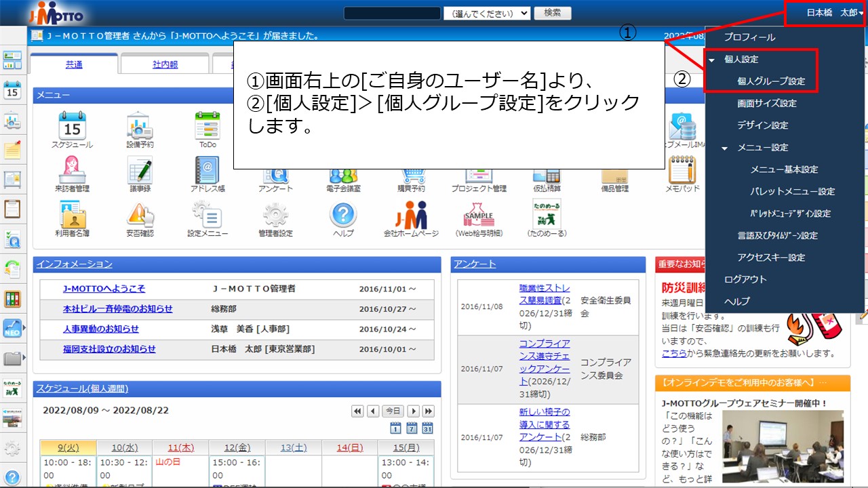The height and width of the screenshot is (488, 868).
Task: Select 個人グループ設定 from the menu
Action: coord(771,81)
